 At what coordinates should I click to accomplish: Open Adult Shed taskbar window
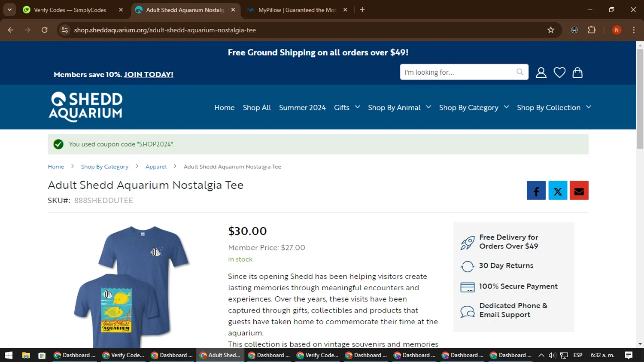tap(220, 355)
